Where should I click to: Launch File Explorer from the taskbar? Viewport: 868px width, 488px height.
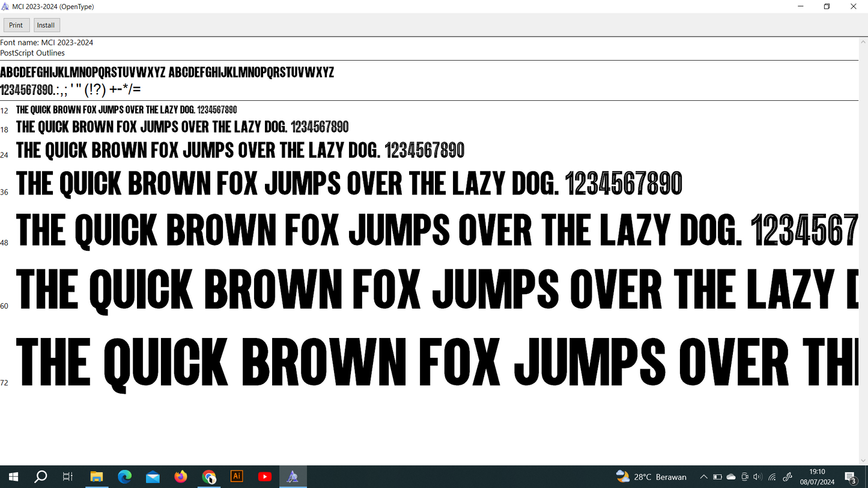97,477
